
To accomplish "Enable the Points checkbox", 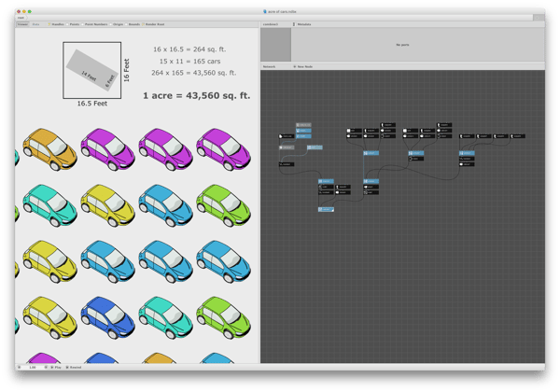I will 67,24.
